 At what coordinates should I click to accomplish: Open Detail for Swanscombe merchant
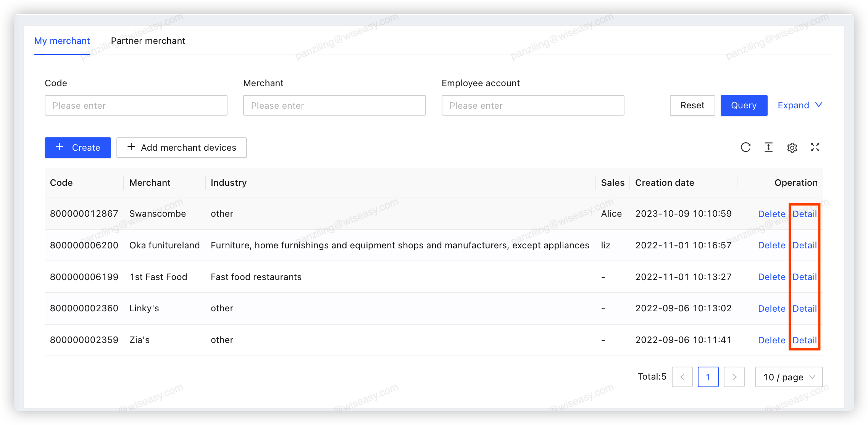tap(805, 214)
